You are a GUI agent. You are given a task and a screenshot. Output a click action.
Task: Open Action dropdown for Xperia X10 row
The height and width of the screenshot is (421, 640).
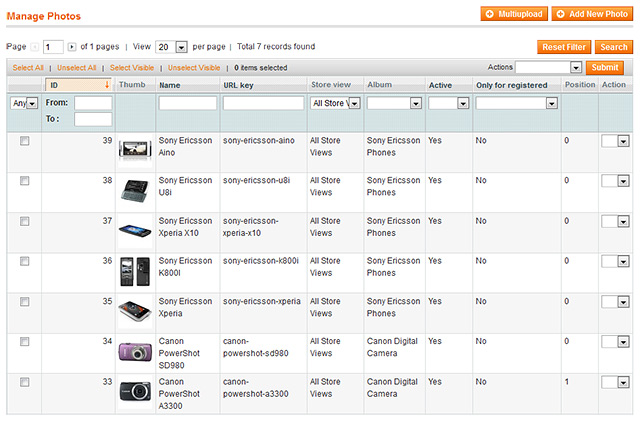point(615,221)
